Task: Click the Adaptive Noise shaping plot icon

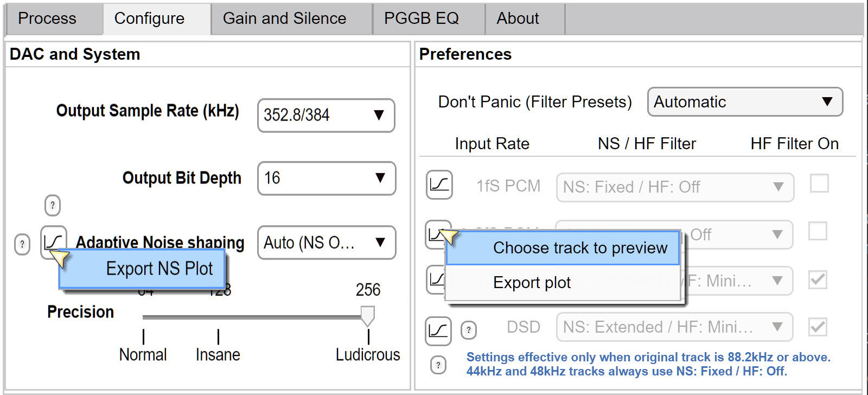Action: click(54, 240)
